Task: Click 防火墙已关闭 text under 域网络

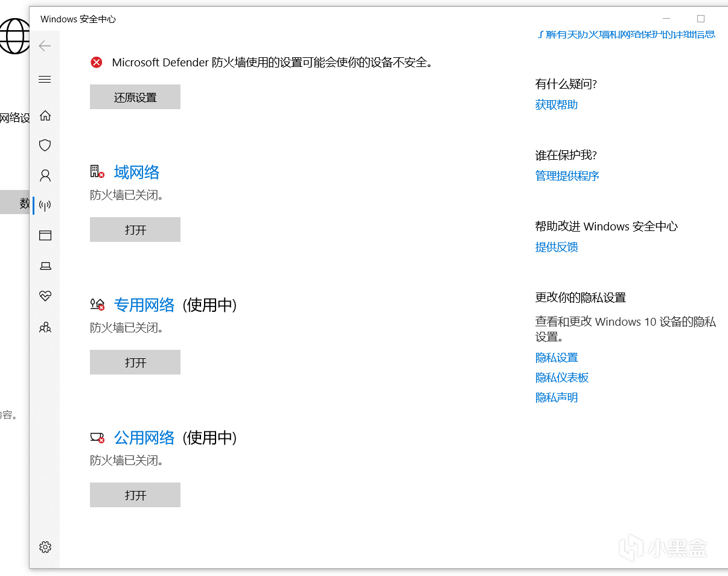Action: point(127,195)
